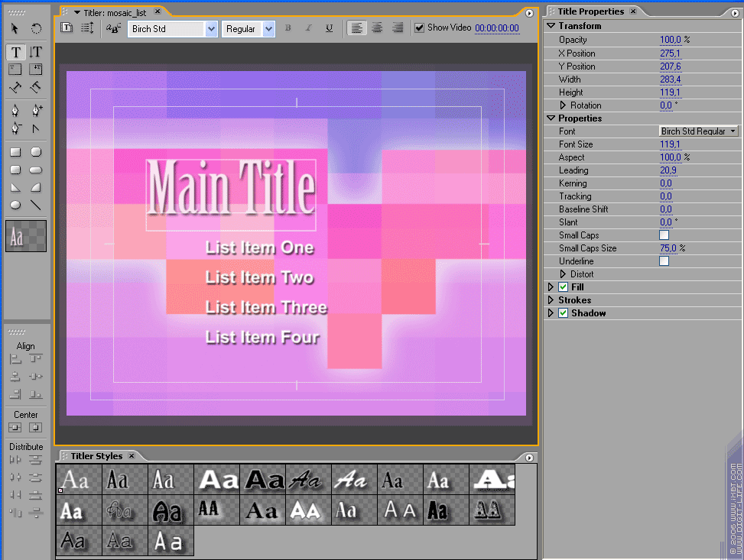Screen dimensions: 744x560
Task: Align text right
Action: (398, 28)
